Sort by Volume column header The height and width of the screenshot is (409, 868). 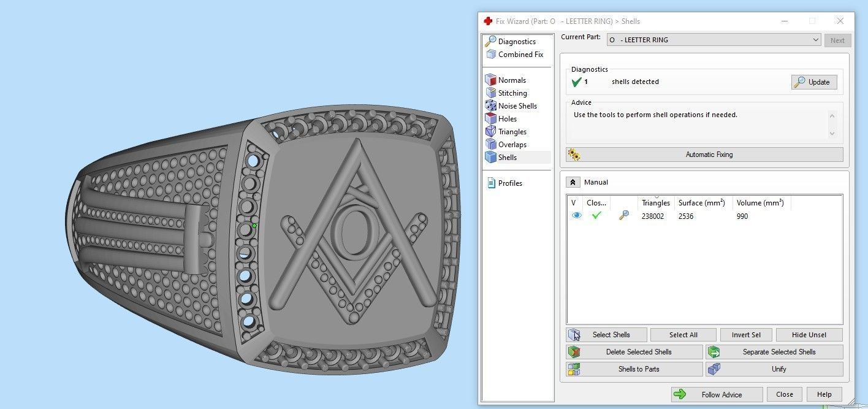tap(761, 203)
